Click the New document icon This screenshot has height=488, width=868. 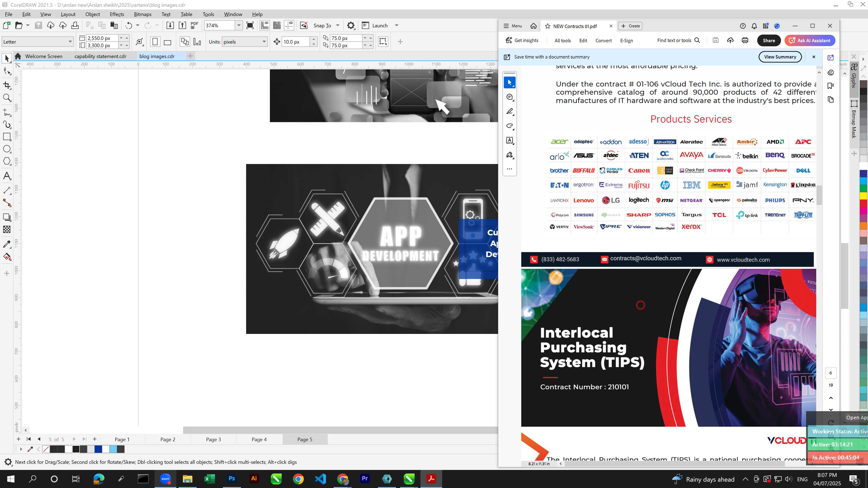(x=6, y=25)
